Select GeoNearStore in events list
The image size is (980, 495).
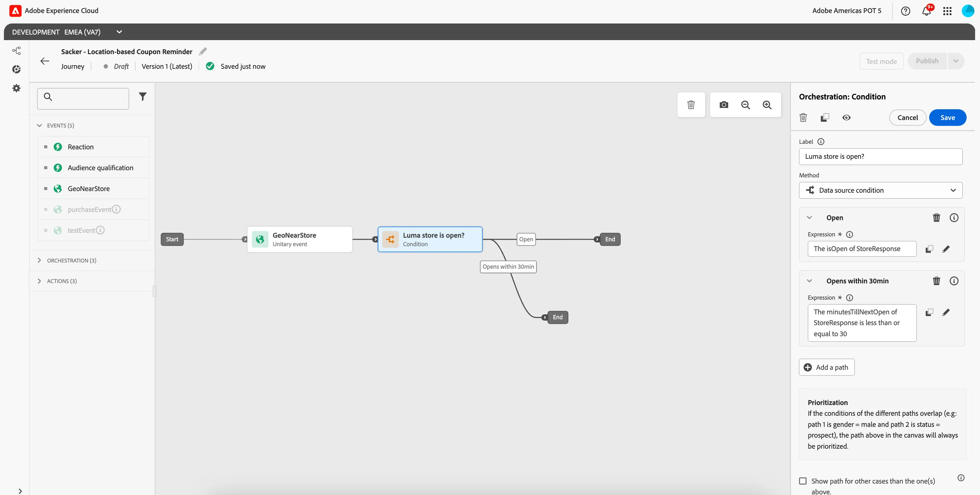click(94, 189)
